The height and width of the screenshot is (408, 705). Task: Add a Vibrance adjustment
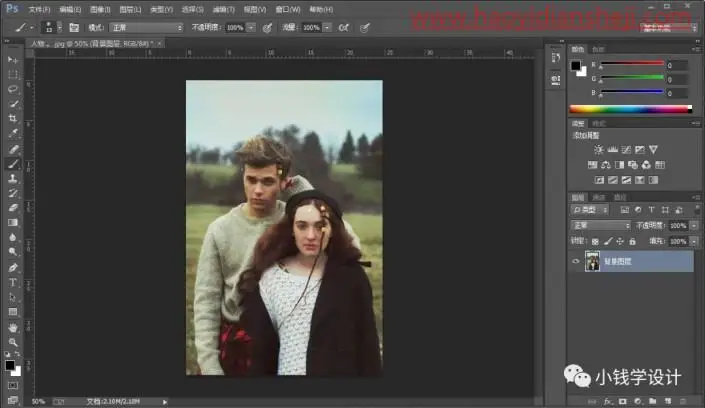coord(653,149)
